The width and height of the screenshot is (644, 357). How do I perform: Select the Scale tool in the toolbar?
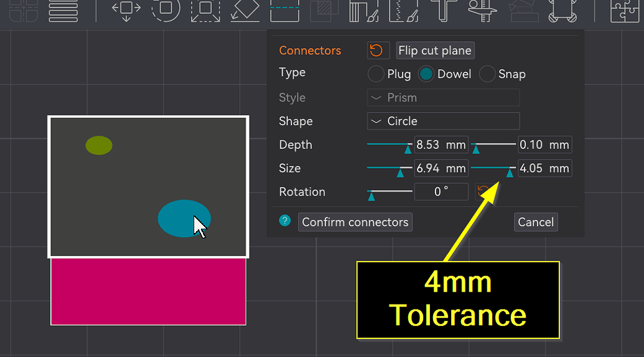click(x=205, y=9)
